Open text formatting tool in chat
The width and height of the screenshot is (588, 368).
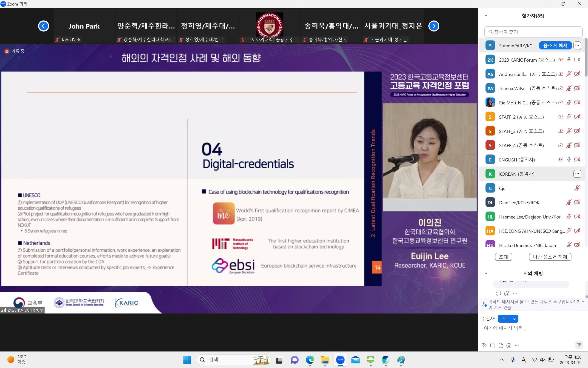(x=484, y=345)
